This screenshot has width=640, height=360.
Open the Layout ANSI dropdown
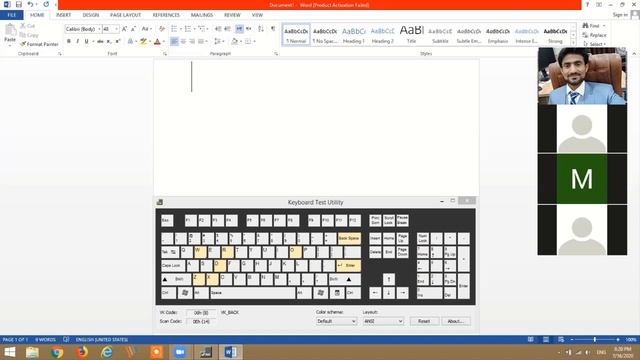click(383, 321)
